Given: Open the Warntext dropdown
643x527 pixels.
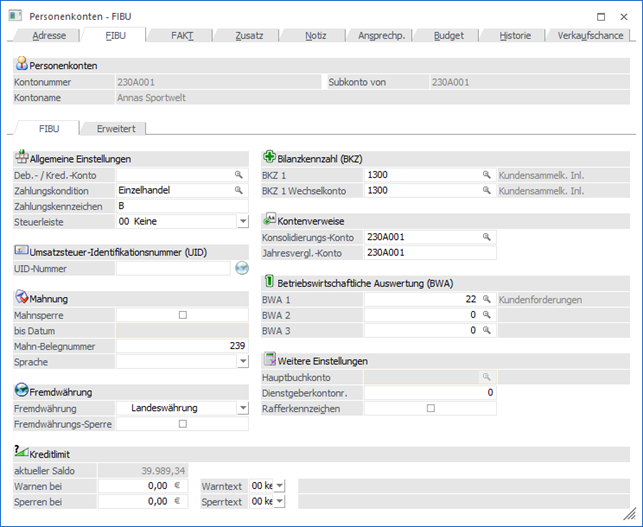Looking at the screenshot, I should [279, 486].
